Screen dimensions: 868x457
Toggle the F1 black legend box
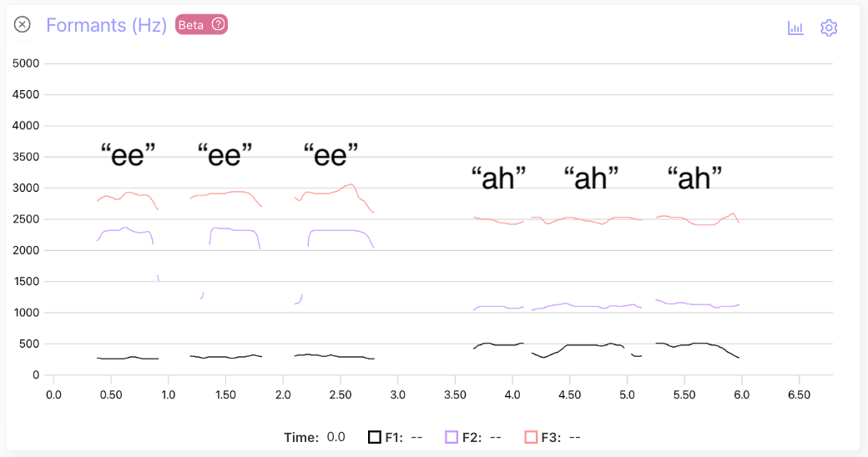point(376,437)
